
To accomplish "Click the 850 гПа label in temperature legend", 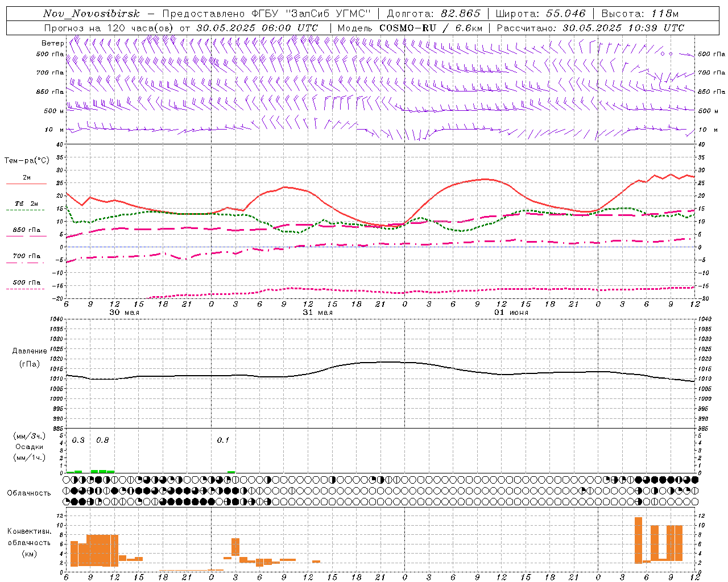I will coord(27,230).
